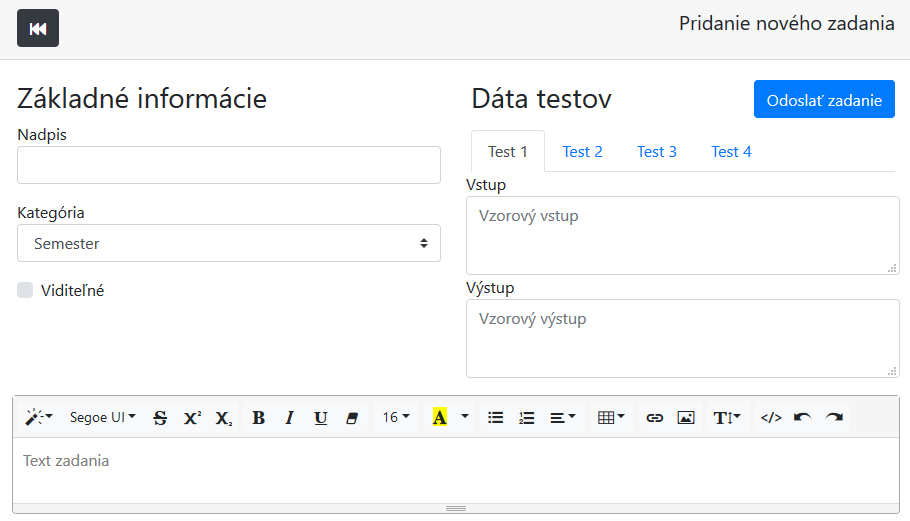Insert a hyperlink via link icon
Screen dimensions: 910x521
(x=655, y=417)
